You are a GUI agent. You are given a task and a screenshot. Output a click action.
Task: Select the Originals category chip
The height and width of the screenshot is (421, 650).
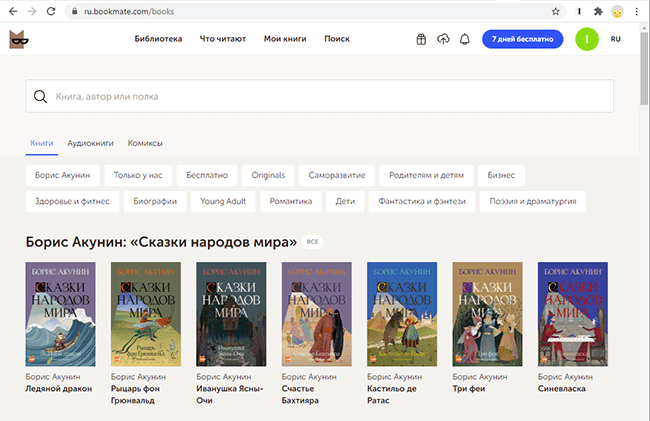coord(268,175)
